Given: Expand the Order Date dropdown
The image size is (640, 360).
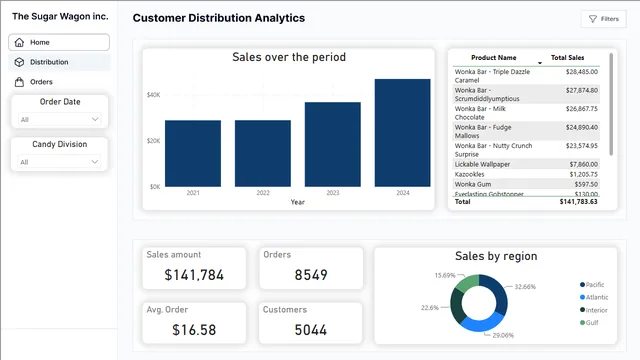Looking at the screenshot, I should (60, 119).
